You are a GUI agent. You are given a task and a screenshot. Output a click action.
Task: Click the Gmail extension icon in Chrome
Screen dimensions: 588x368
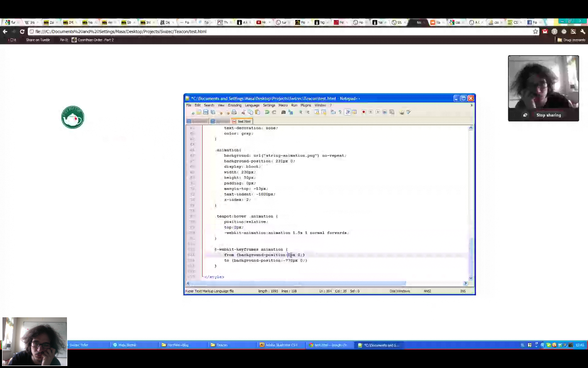click(x=545, y=31)
